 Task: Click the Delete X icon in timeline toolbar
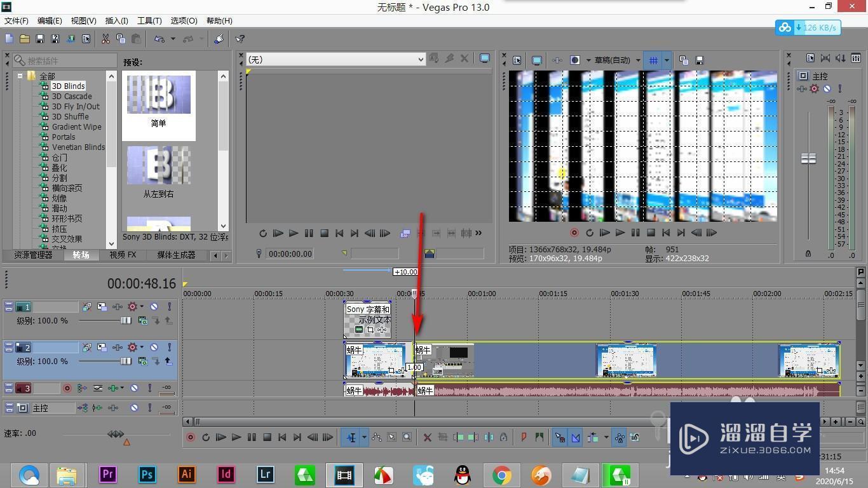coord(428,437)
